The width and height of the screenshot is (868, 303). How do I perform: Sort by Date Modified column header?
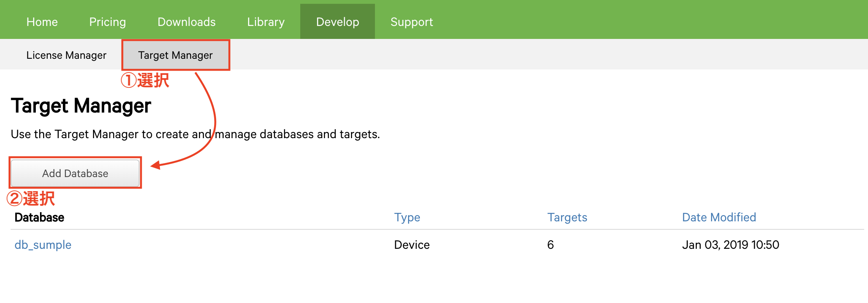click(x=719, y=217)
